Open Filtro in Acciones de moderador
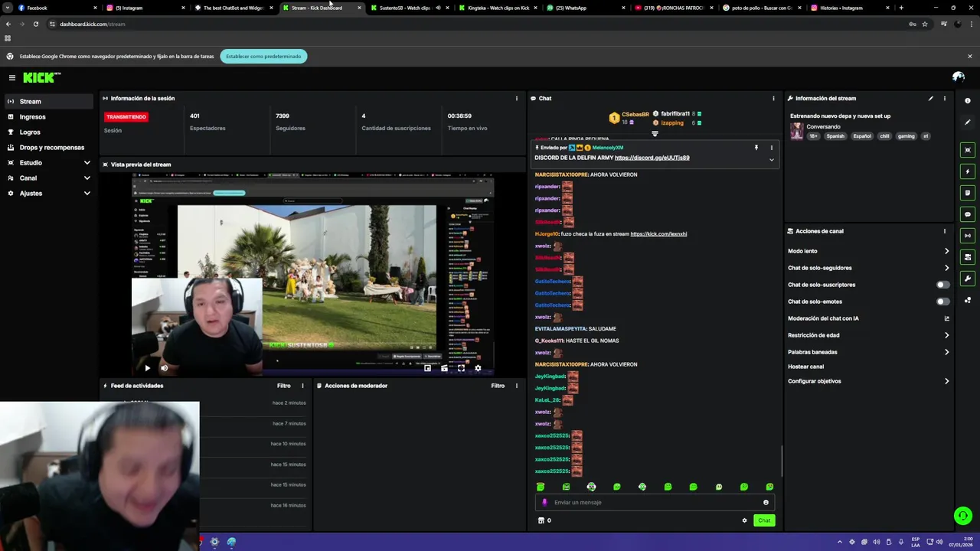980x551 pixels. pyautogui.click(x=498, y=386)
